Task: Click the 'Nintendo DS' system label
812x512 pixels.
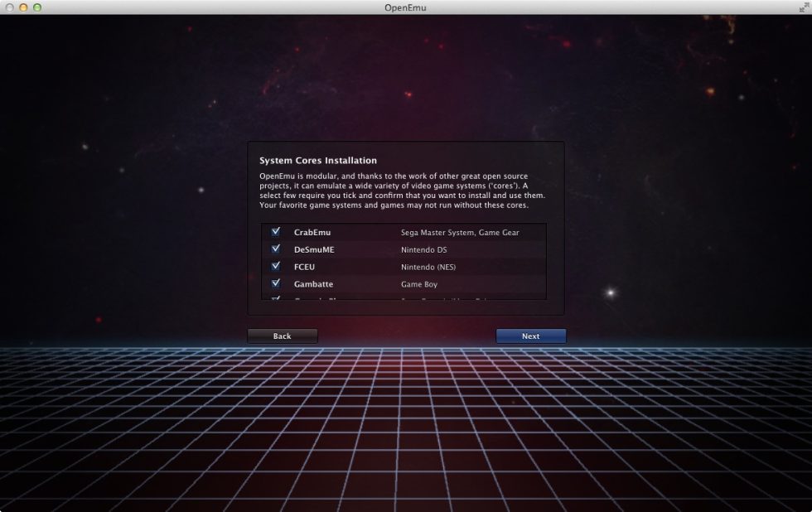Action: click(x=423, y=249)
